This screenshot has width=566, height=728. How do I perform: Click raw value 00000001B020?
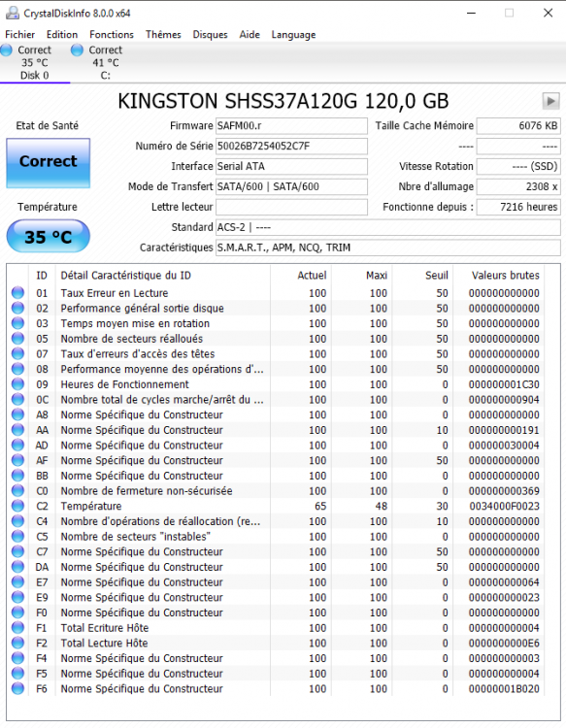point(504,688)
